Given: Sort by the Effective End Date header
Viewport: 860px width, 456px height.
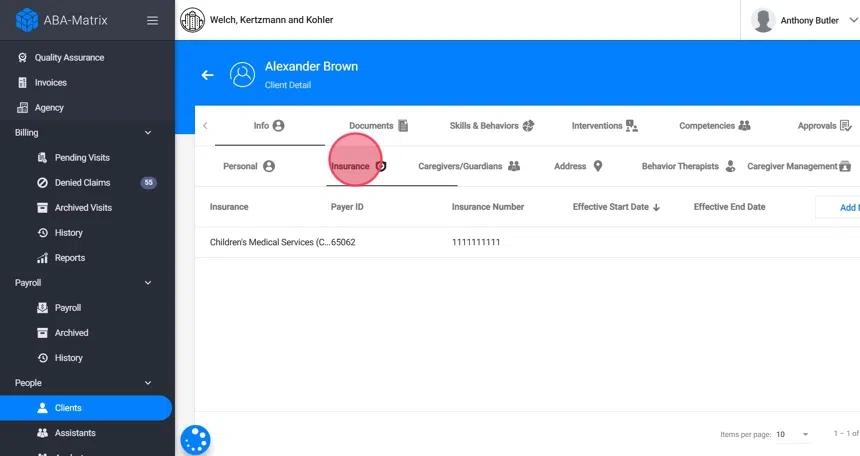Looking at the screenshot, I should (729, 207).
